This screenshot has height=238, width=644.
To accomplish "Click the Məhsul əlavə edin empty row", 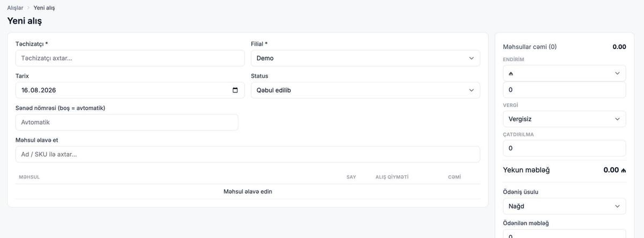I will (248, 192).
